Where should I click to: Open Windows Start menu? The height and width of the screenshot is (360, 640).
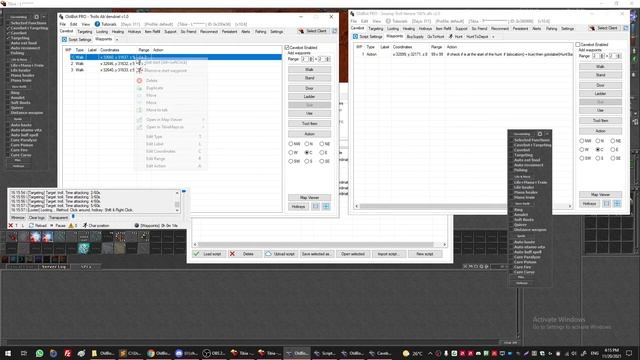click(x=8, y=353)
